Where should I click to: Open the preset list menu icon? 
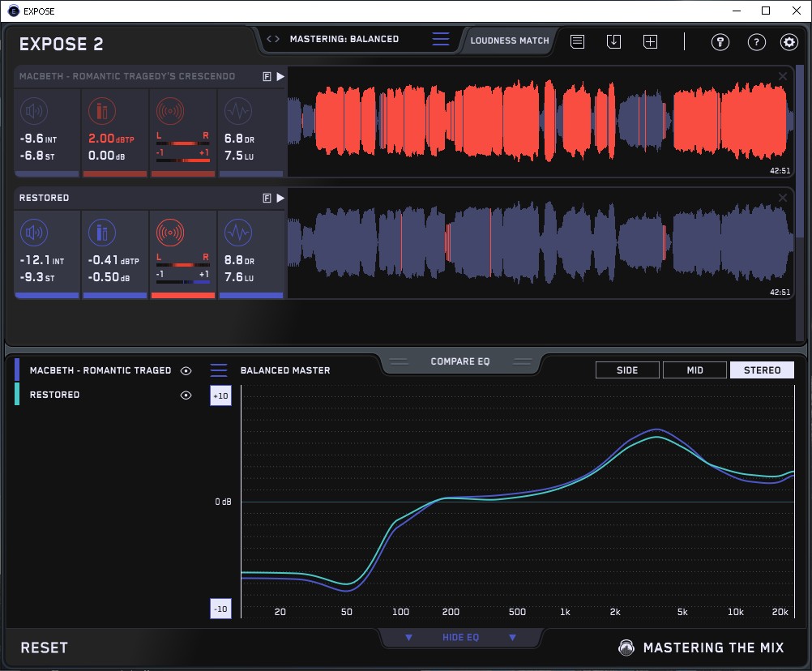(440, 39)
